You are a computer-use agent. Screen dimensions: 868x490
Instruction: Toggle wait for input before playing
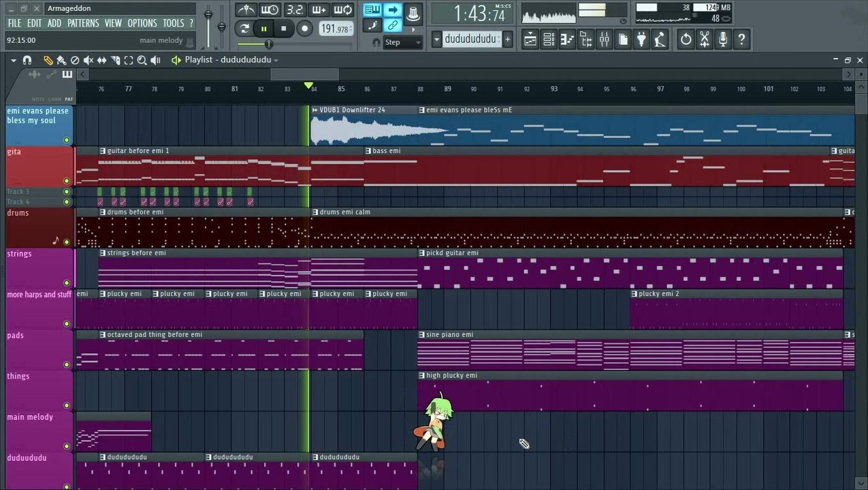click(x=270, y=10)
